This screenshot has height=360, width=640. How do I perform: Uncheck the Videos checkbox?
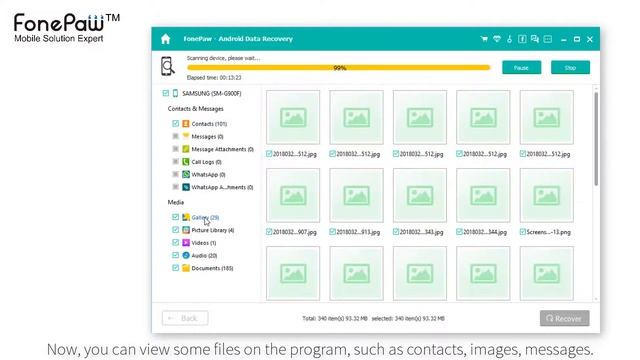(x=176, y=242)
